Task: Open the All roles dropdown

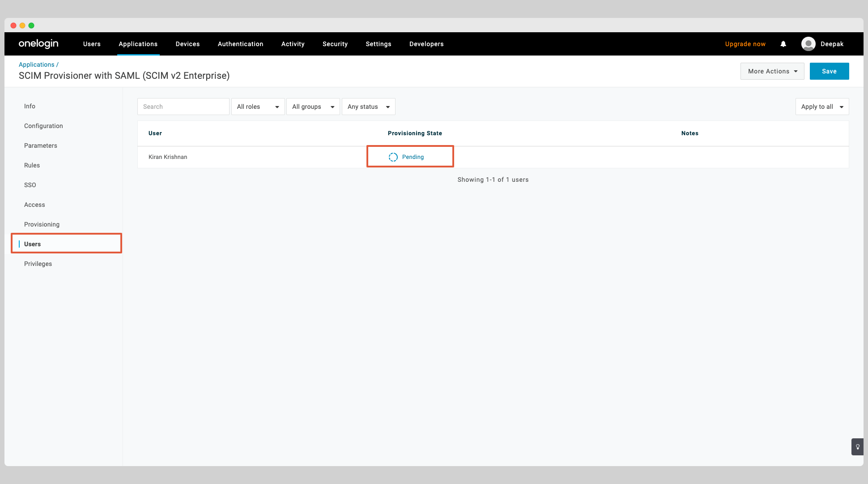Action: click(x=258, y=107)
